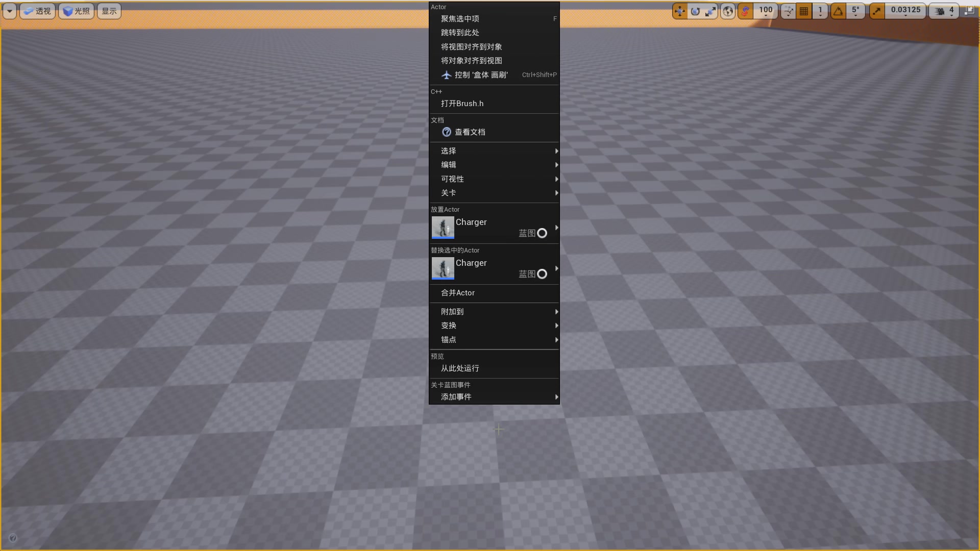Choose 跳转到此处 menu entry
This screenshot has width=980, height=551.
[494, 33]
